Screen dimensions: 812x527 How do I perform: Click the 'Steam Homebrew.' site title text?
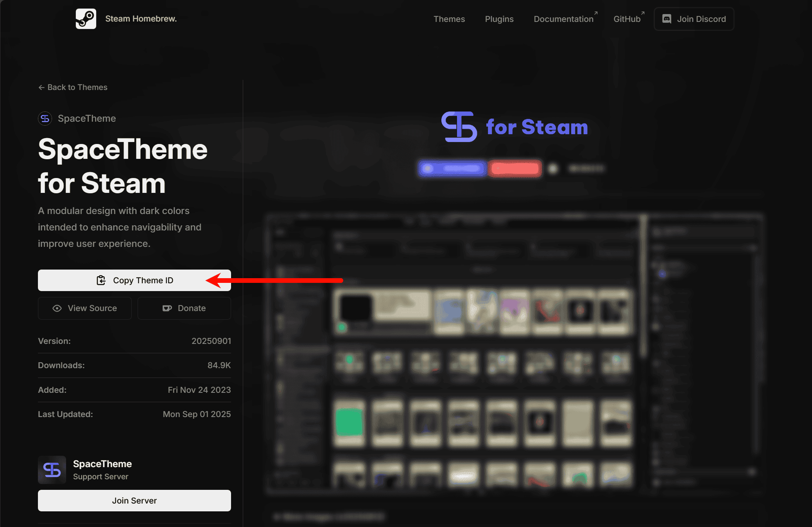(141, 19)
